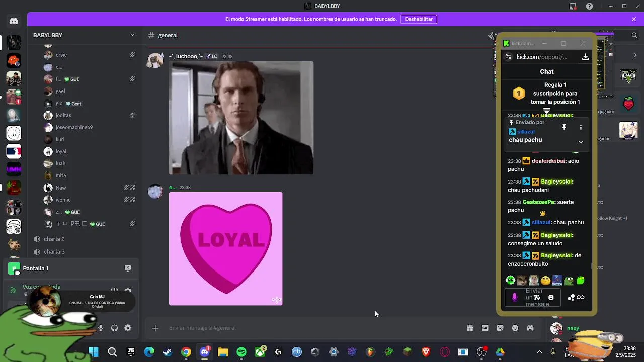Select member naxy in member list
644x362 pixels.
point(573,328)
